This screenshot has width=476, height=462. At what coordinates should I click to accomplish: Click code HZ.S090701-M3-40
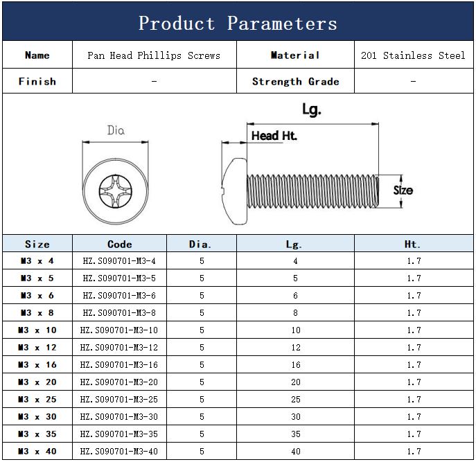click(119, 452)
